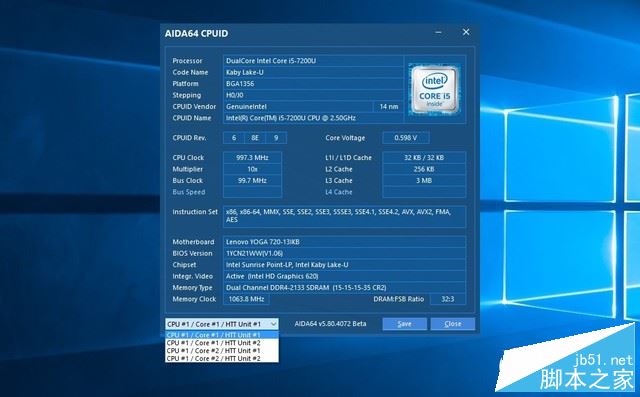
Task: Click the CPUID Rev. 8E cell
Action: coord(255,138)
